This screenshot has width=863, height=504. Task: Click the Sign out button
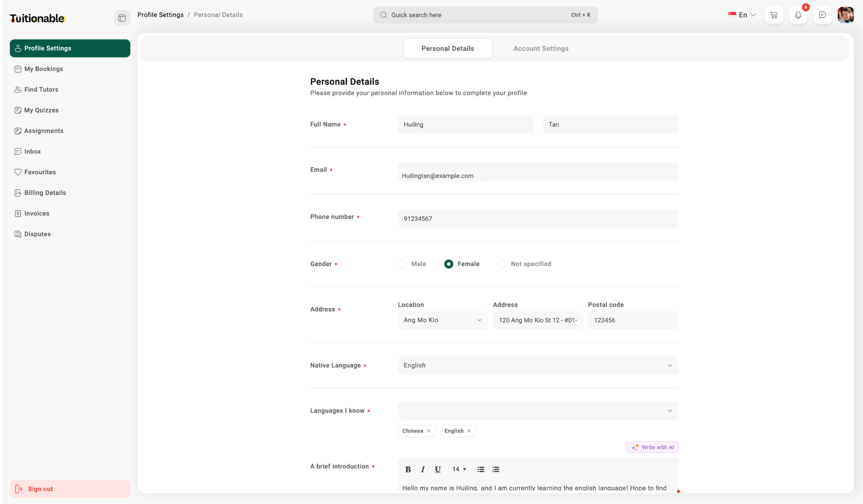(70, 489)
